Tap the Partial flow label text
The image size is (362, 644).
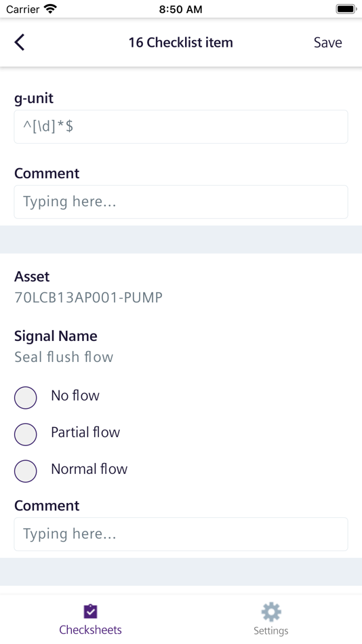pos(85,432)
